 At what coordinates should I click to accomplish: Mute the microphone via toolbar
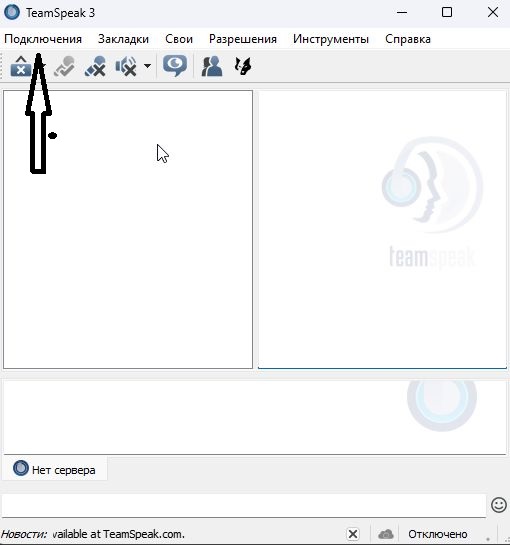95,66
